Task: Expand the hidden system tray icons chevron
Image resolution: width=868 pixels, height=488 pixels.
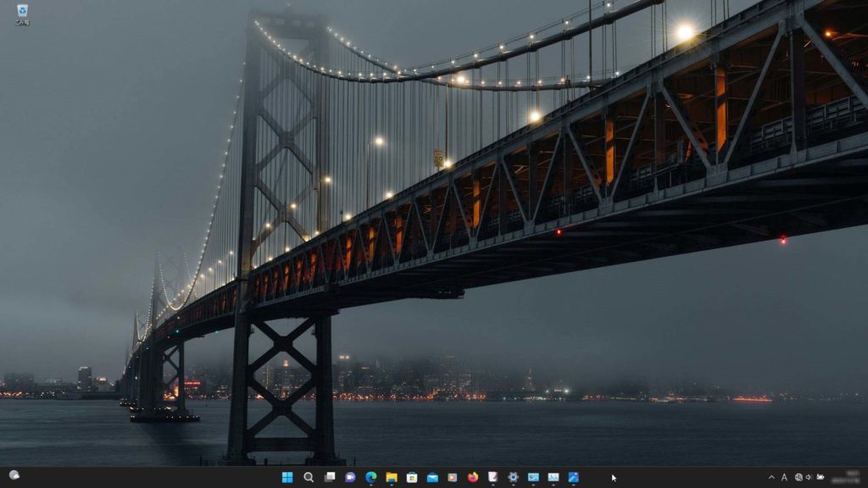Action: point(771,477)
